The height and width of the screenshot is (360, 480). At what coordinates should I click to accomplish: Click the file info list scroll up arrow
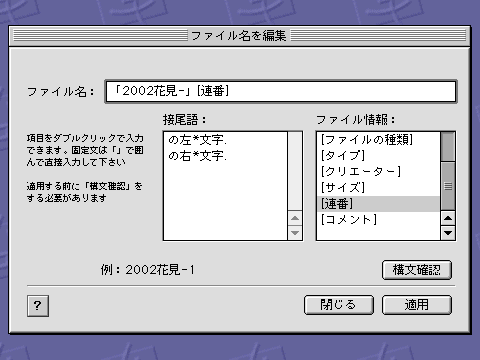448,218
